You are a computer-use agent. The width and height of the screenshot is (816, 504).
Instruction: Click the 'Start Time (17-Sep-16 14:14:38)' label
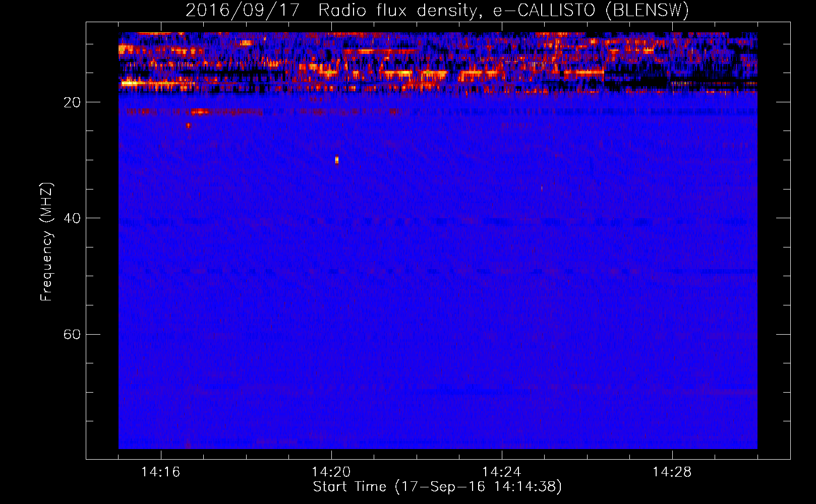[x=437, y=487]
